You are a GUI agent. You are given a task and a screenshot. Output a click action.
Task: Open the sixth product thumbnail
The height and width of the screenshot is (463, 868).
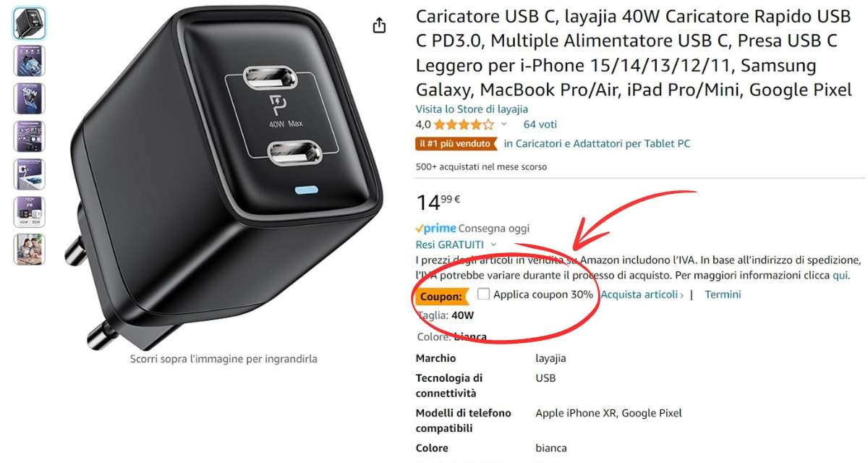pyautogui.click(x=30, y=211)
